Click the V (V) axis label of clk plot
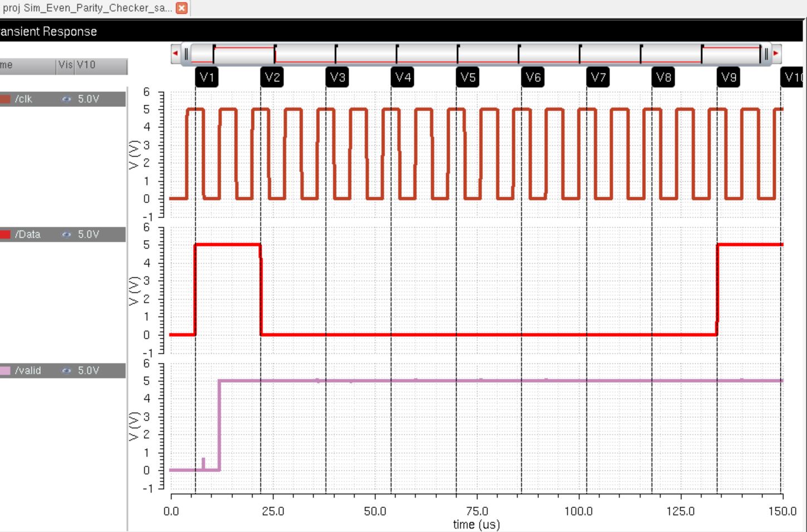Viewport: 807px width, 532px height. (134, 154)
